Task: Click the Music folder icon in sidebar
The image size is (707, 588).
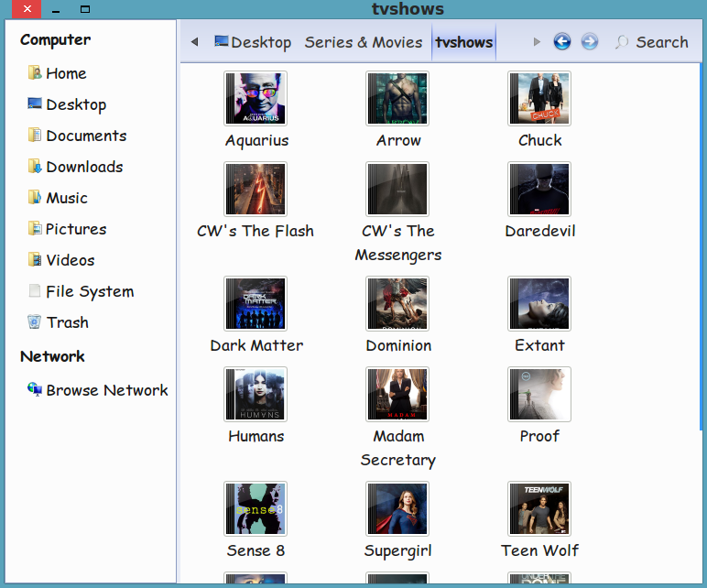Action: pyautogui.click(x=34, y=197)
